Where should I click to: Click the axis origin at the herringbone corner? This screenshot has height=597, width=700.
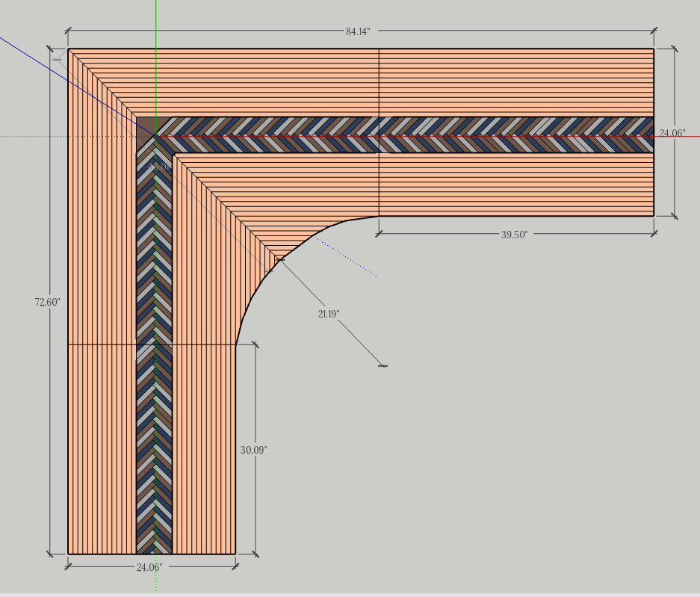point(155,136)
